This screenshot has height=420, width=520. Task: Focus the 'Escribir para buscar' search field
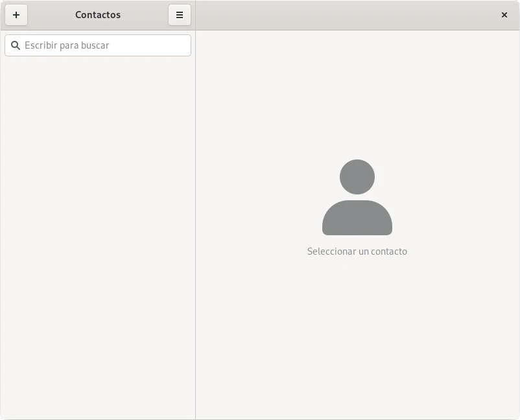pos(104,45)
